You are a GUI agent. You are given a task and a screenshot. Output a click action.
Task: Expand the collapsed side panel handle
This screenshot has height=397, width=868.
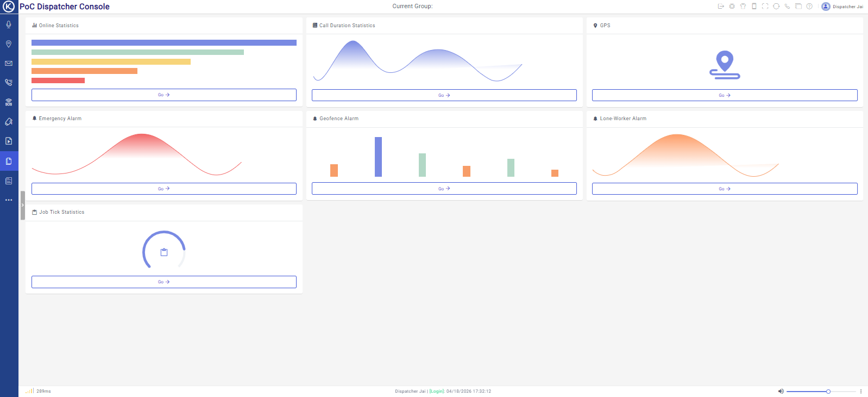[23, 206]
